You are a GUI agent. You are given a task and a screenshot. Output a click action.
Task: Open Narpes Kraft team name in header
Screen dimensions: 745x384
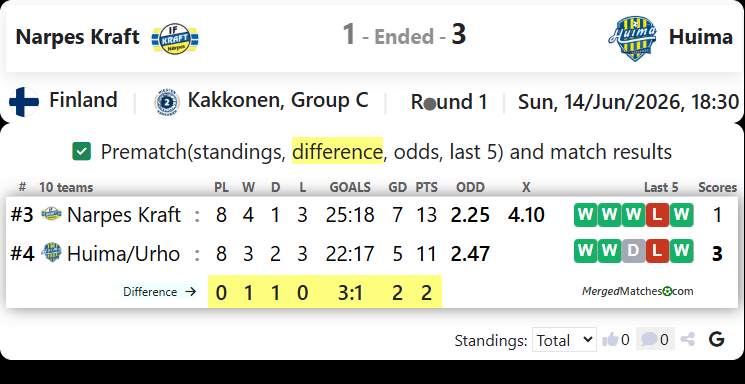(x=77, y=37)
